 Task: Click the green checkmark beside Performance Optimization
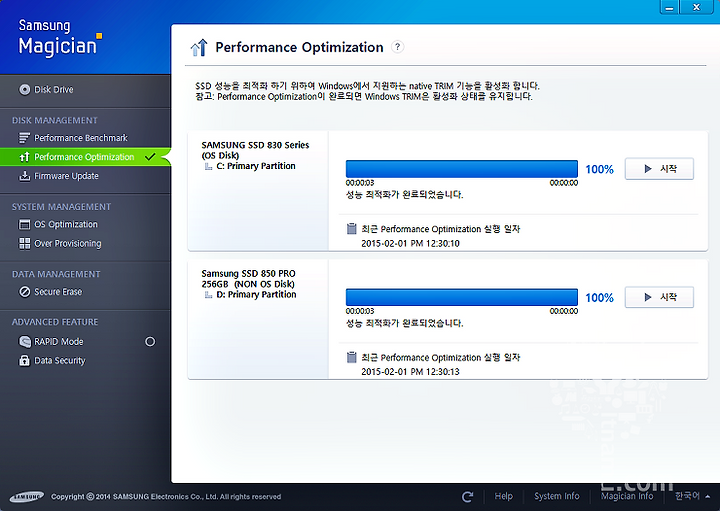(150, 157)
